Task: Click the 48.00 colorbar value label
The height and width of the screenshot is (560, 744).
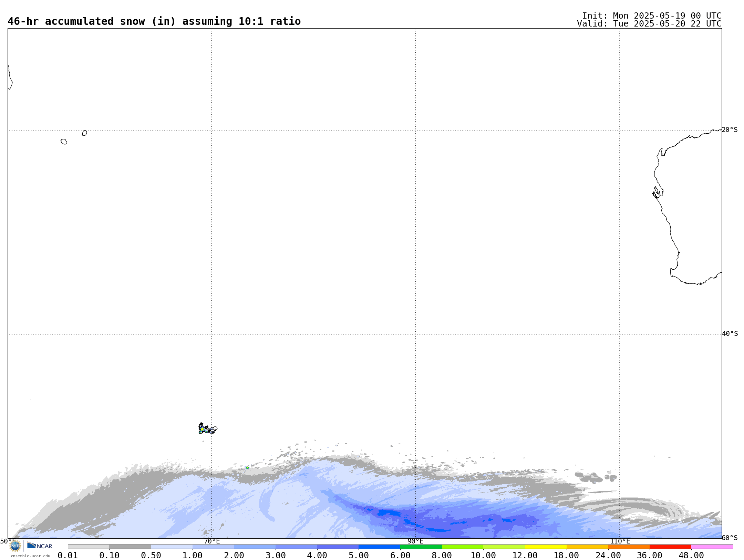Action: [x=691, y=556]
